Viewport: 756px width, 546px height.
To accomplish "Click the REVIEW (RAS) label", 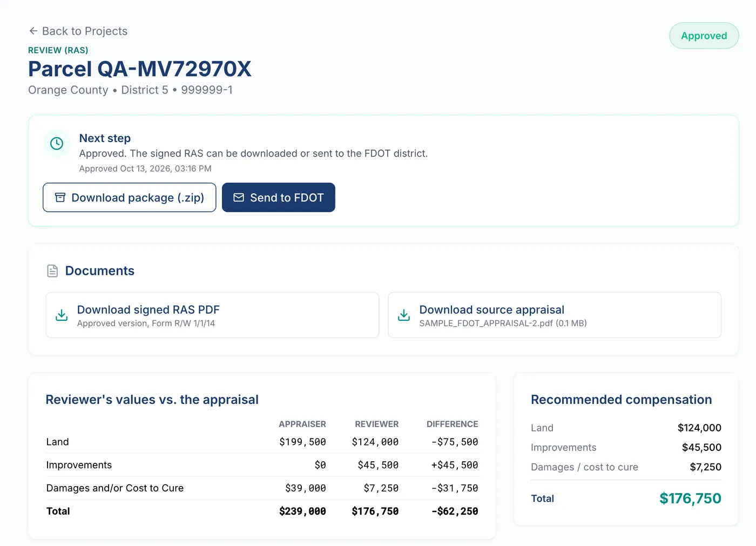I will coord(58,50).
